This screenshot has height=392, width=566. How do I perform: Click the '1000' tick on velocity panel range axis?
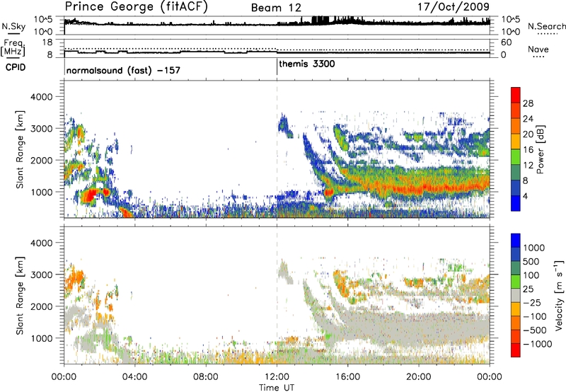pyautogui.click(x=41, y=338)
